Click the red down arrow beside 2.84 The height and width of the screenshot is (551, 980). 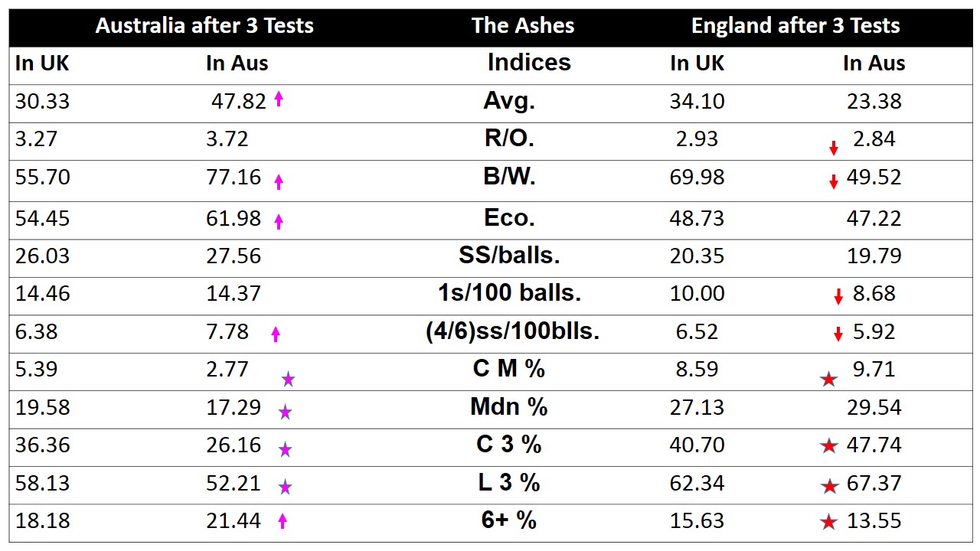coord(834,148)
